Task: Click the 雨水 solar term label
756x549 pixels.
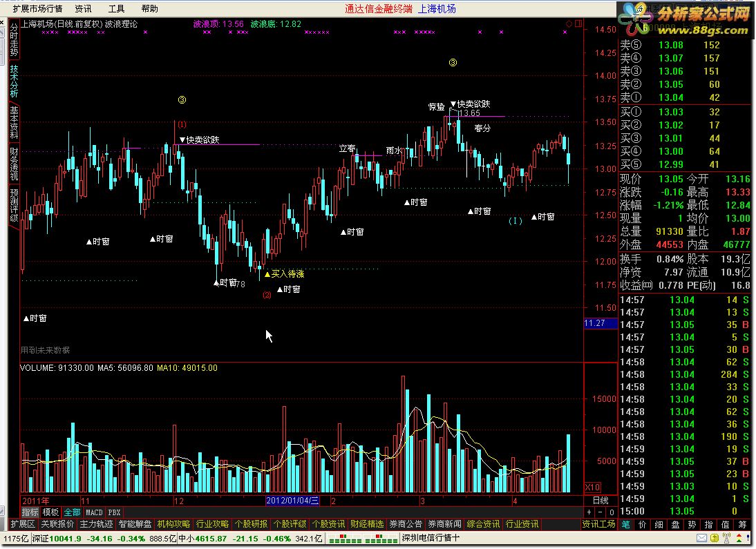Action: tap(394, 151)
